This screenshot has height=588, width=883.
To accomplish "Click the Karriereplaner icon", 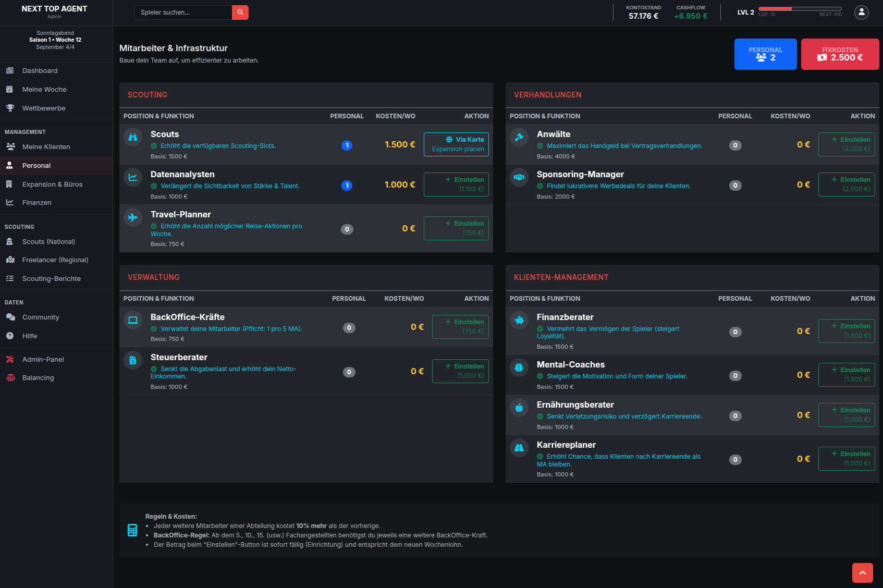I will (x=519, y=447).
